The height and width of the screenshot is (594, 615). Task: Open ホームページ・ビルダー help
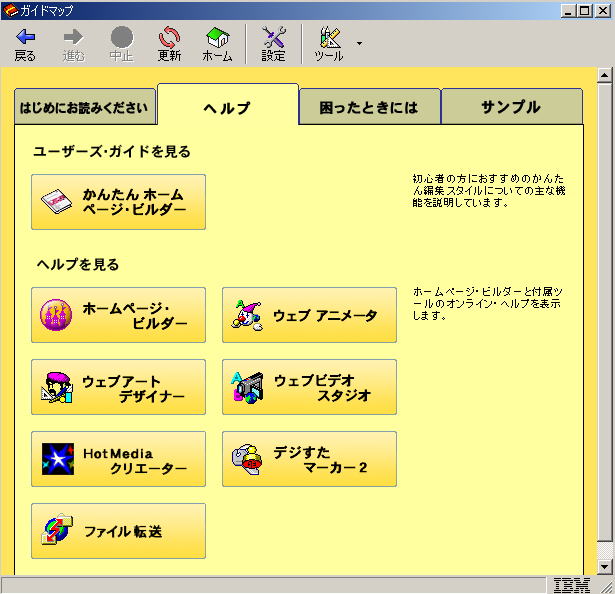pyautogui.click(x=118, y=315)
